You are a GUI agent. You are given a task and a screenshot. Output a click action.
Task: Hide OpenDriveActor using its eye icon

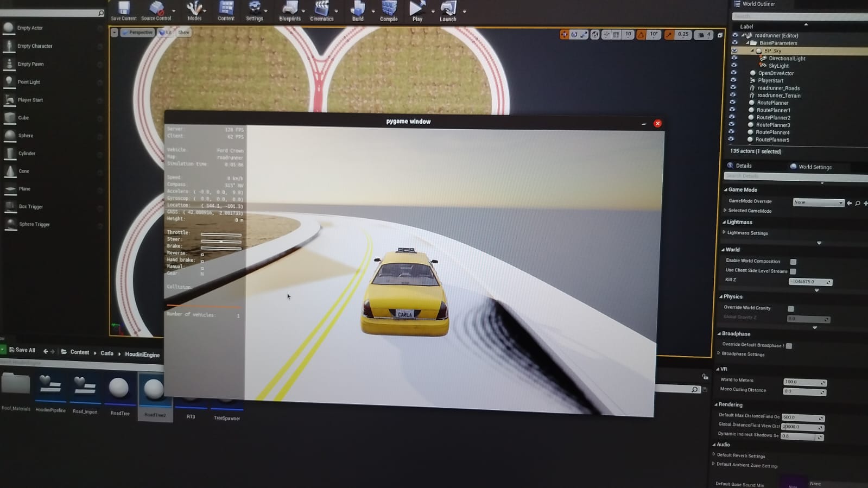click(x=733, y=72)
